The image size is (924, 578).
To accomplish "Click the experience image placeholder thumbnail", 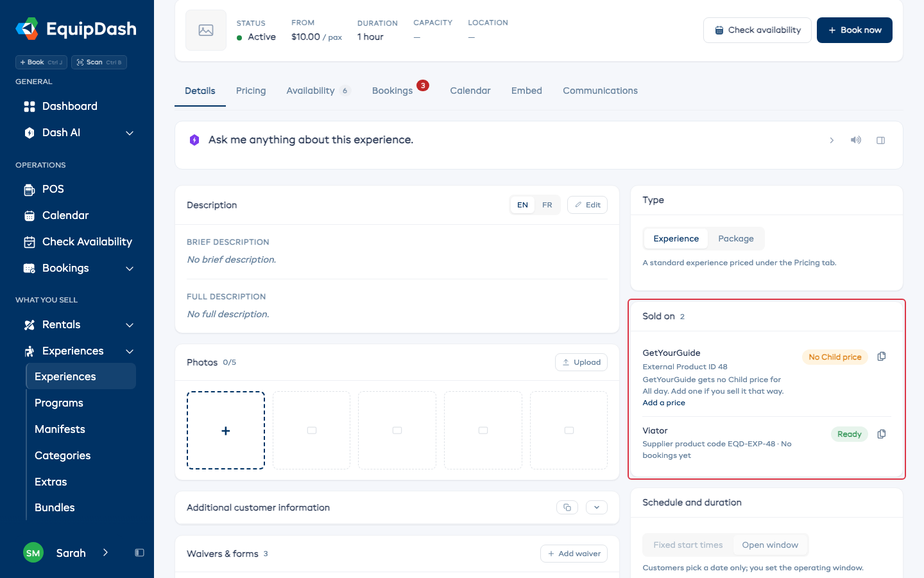I will point(206,30).
